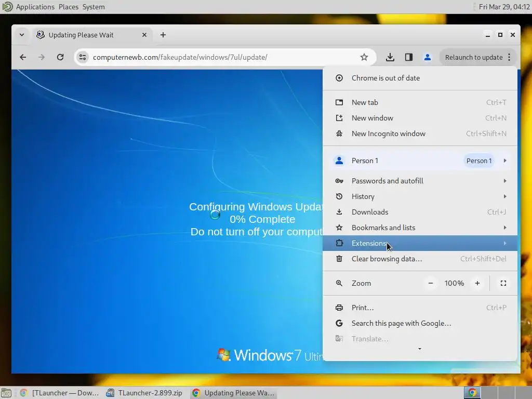Screen dimensions: 532x399
Task: Click the 100% zoom value
Action: (x=454, y=283)
